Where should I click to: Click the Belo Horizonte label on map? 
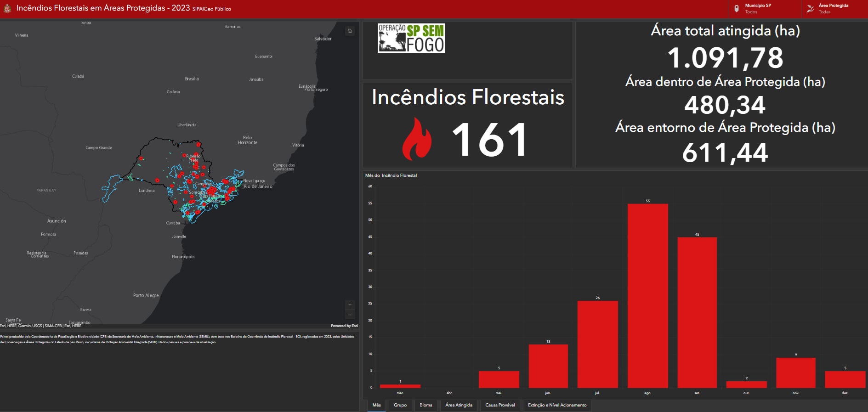pyautogui.click(x=247, y=140)
